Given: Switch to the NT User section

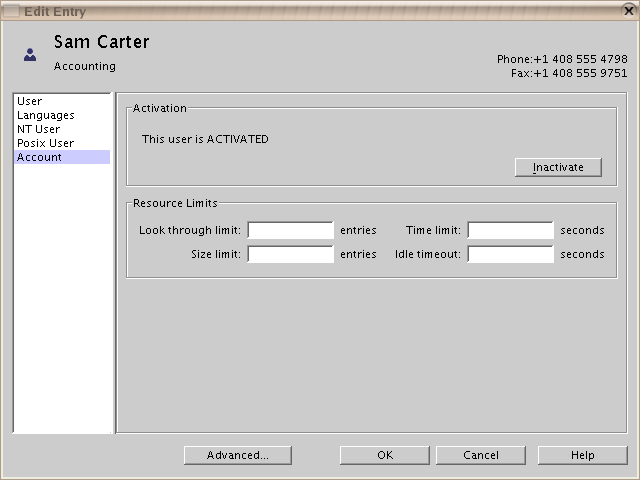Looking at the screenshot, I should click(x=62, y=129).
